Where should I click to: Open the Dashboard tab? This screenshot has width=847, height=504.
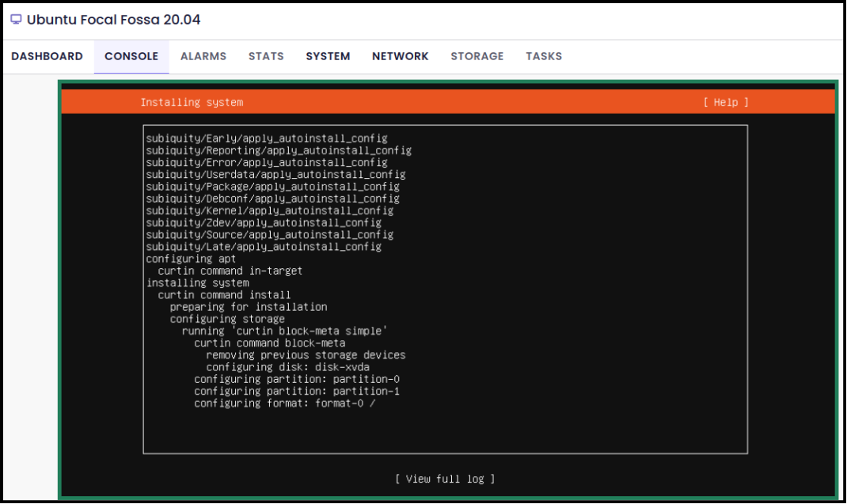47,56
